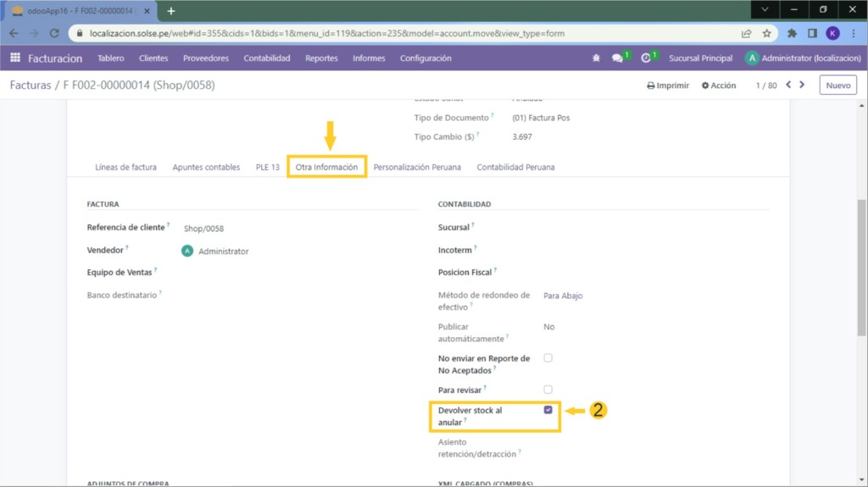Go to previous record arrow
Image resolution: width=868 pixels, height=487 pixels.
[788, 85]
